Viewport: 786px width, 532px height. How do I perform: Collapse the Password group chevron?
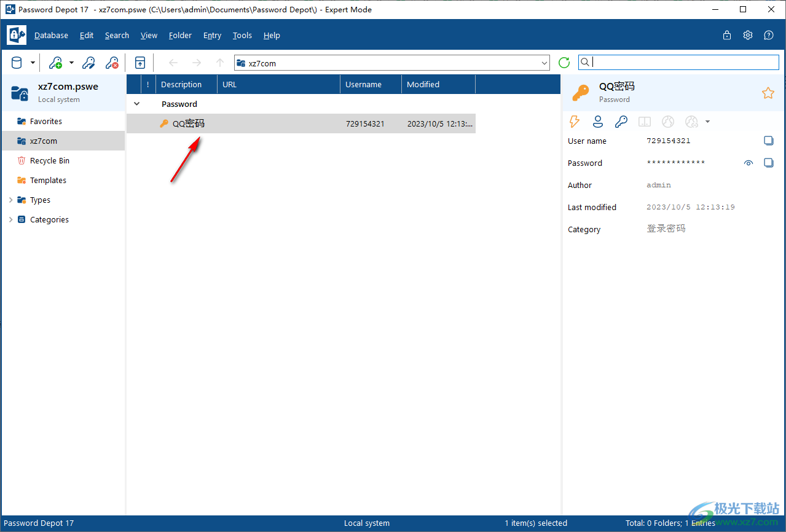point(136,104)
